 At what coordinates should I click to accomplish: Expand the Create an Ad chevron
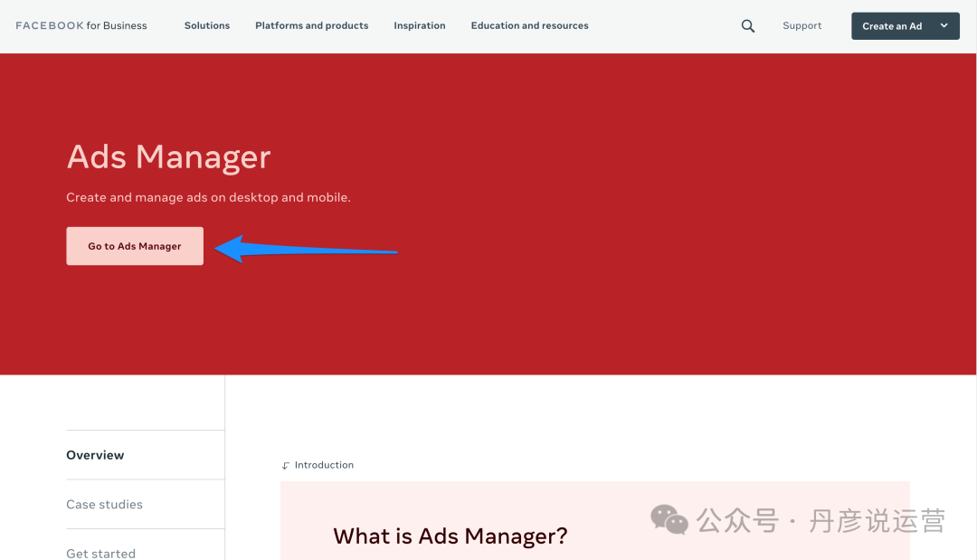tap(944, 25)
